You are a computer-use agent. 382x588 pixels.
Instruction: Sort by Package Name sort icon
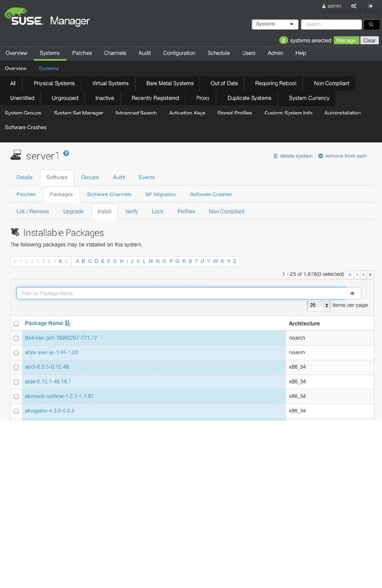(67, 323)
